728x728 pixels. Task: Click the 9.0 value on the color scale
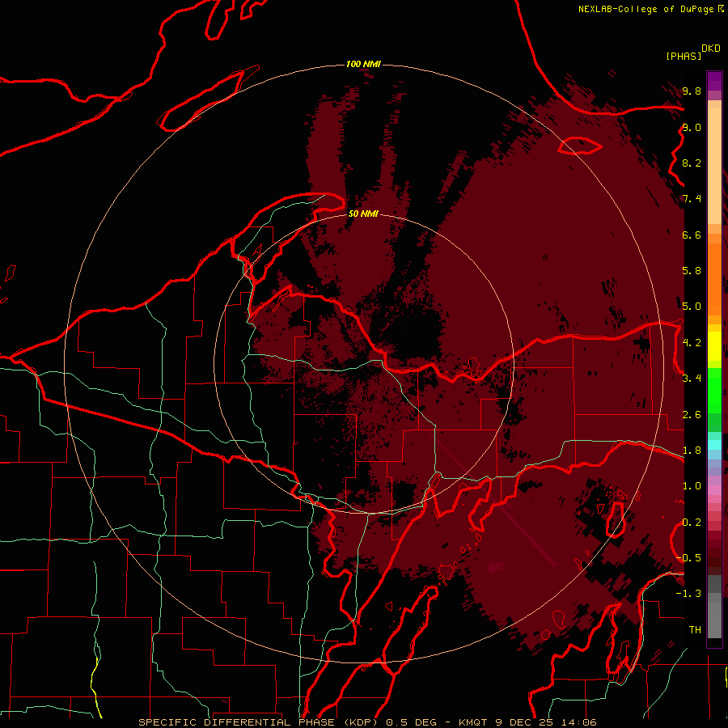[692, 127]
